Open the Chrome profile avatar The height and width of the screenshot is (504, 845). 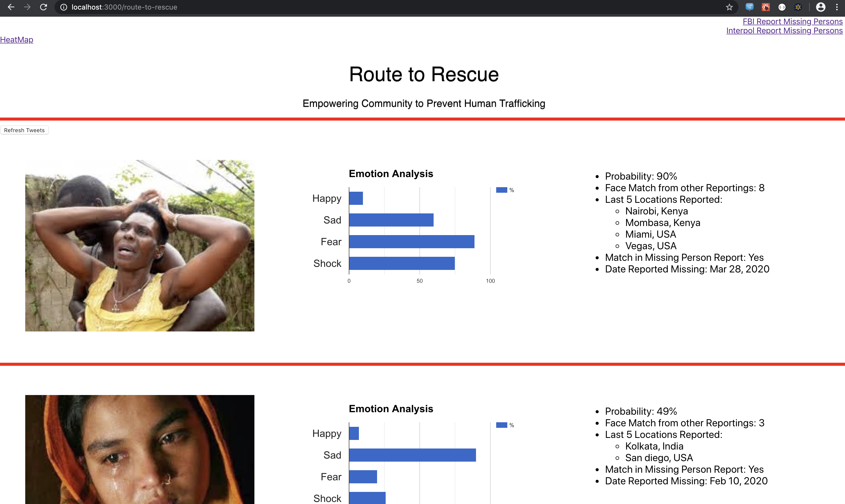(821, 7)
